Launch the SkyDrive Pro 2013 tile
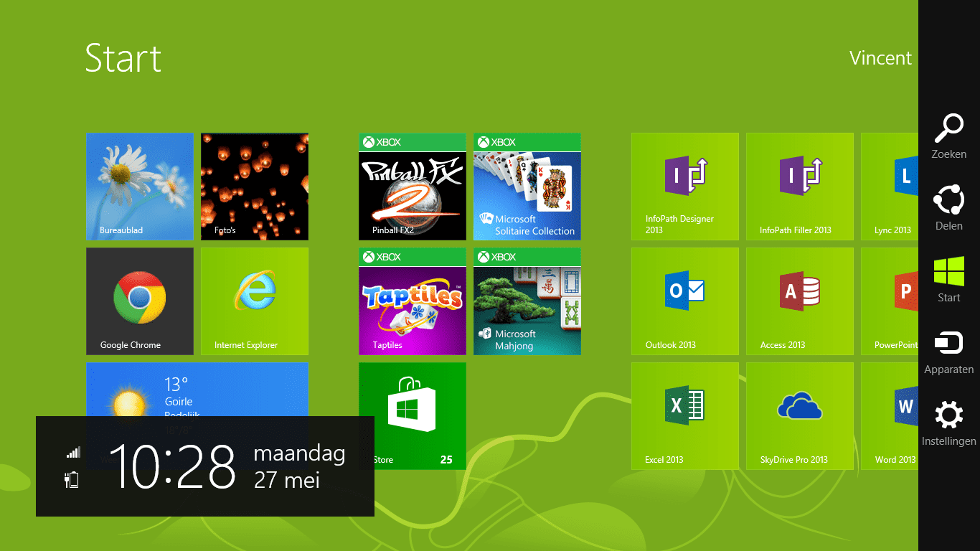This screenshot has height=551, width=980. (x=800, y=416)
